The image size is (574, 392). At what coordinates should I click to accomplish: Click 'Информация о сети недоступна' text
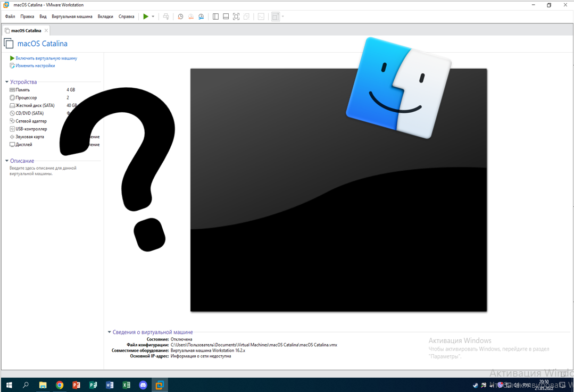click(201, 356)
